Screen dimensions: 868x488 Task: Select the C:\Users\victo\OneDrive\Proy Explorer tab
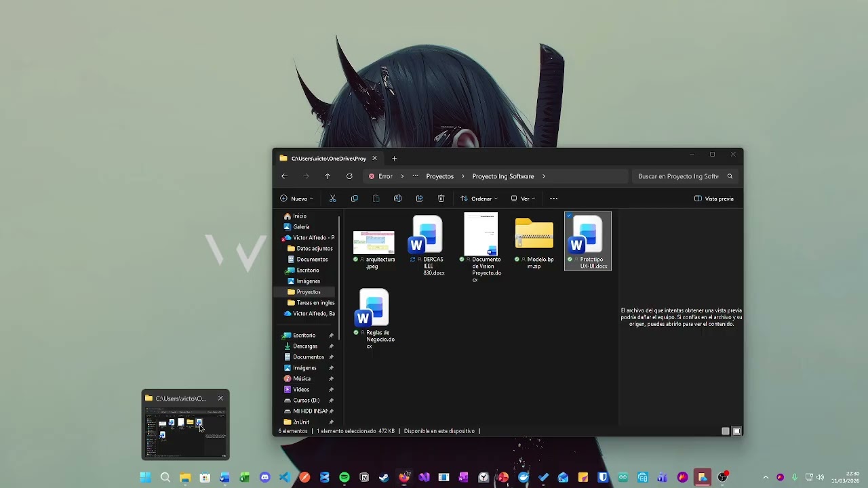328,159
